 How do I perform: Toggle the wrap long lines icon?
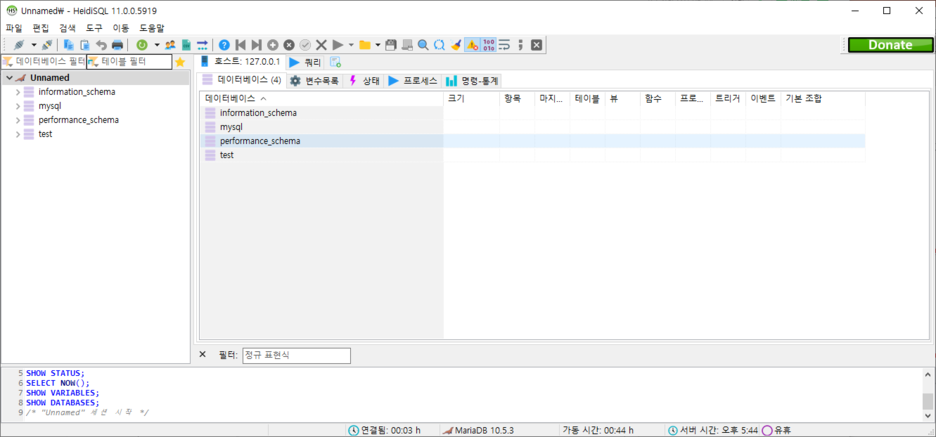[504, 45]
